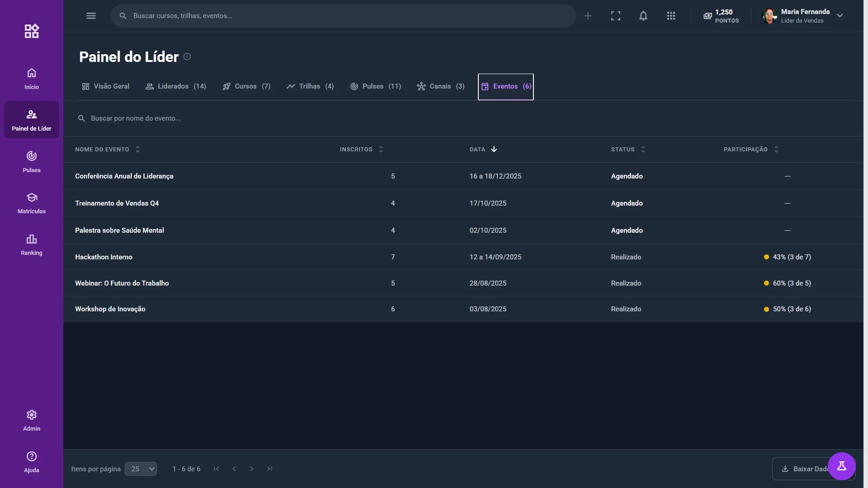The image size is (868, 488).
Task: Switch to Trilhas (4) tab
Action: click(310, 86)
